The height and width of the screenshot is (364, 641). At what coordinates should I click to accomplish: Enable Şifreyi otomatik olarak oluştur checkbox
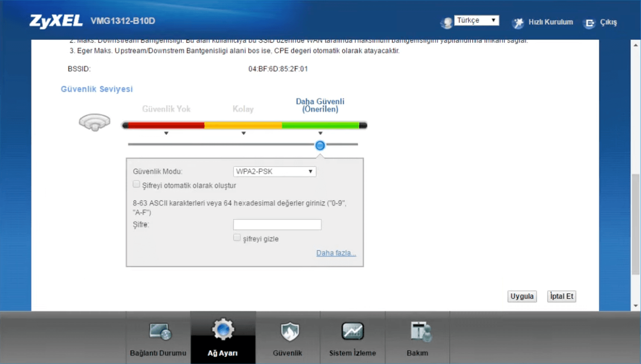click(x=136, y=185)
